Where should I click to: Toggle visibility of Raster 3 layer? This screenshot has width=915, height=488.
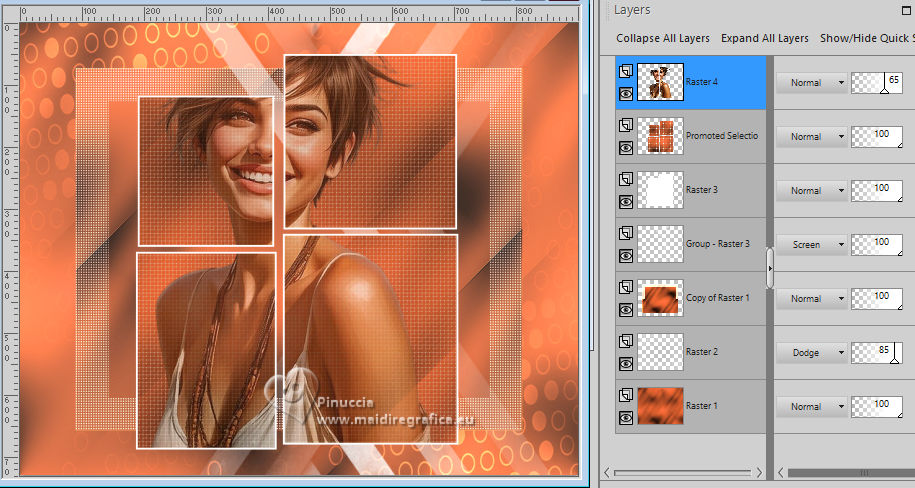(x=626, y=202)
